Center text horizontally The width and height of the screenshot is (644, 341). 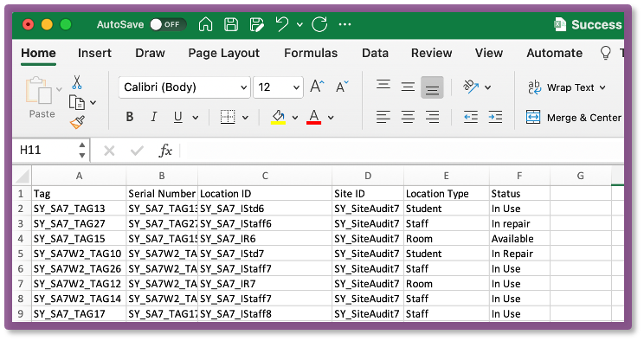click(408, 117)
